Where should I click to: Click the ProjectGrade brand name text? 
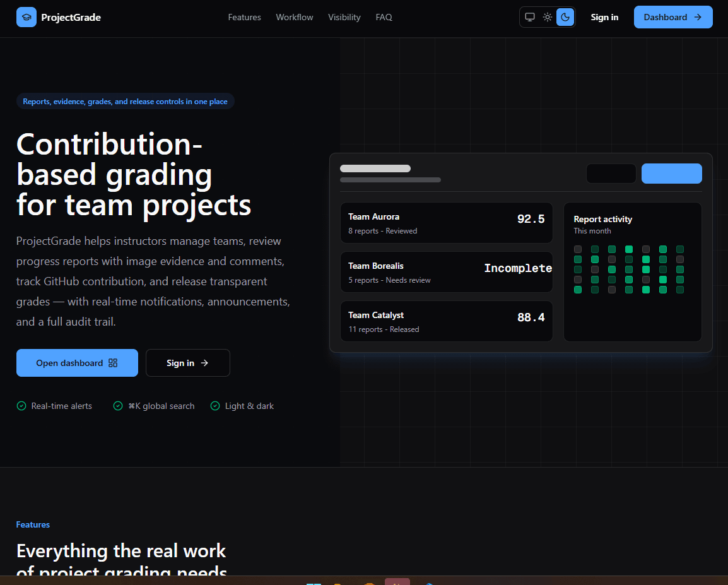(x=71, y=17)
